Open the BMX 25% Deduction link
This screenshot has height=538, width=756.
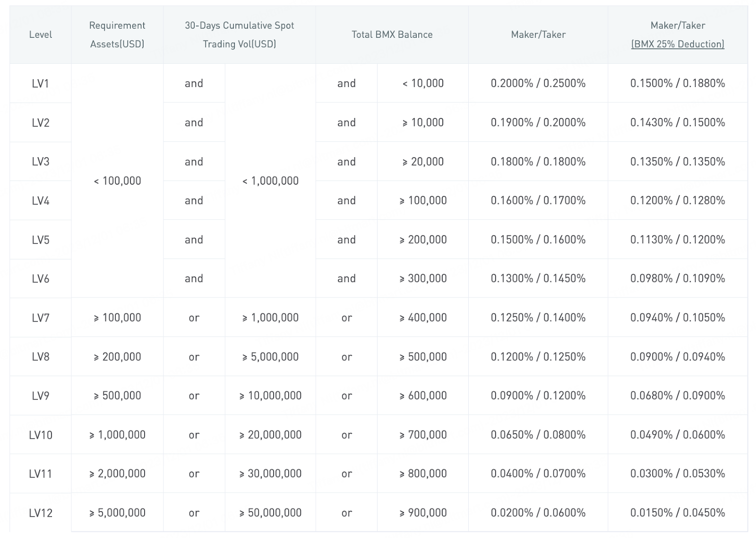[x=677, y=44]
